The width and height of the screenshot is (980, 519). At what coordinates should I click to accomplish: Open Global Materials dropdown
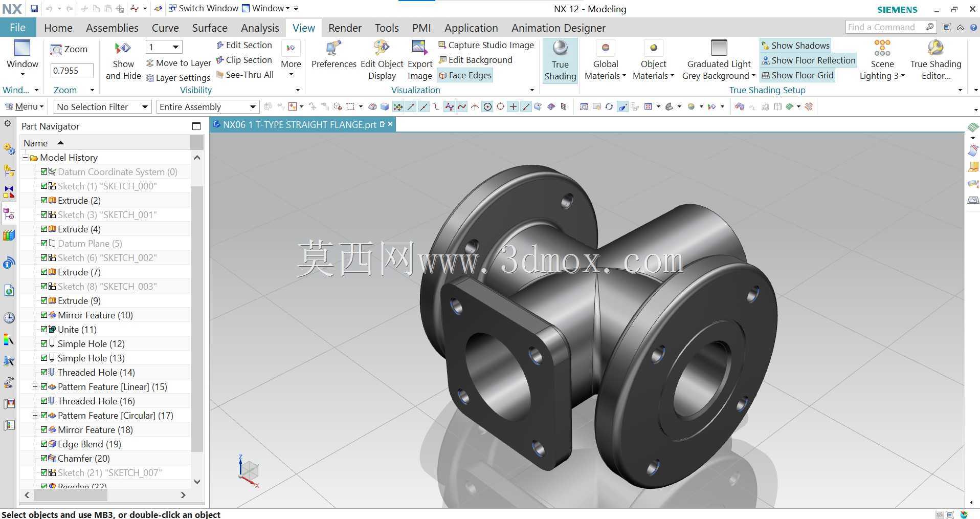[x=606, y=60]
